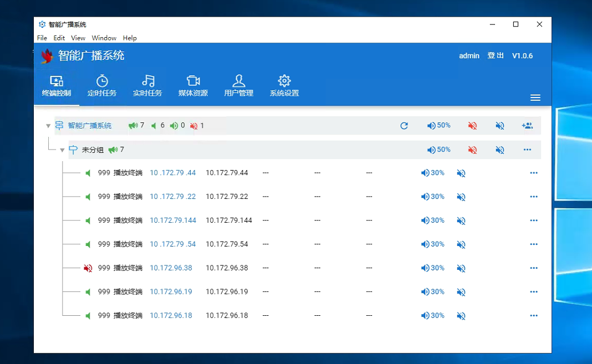Image resolution: width=592 pixels, height=364 pixels.
Task: Mute terminal 10.172.79.22
Action: click(461, 197)
